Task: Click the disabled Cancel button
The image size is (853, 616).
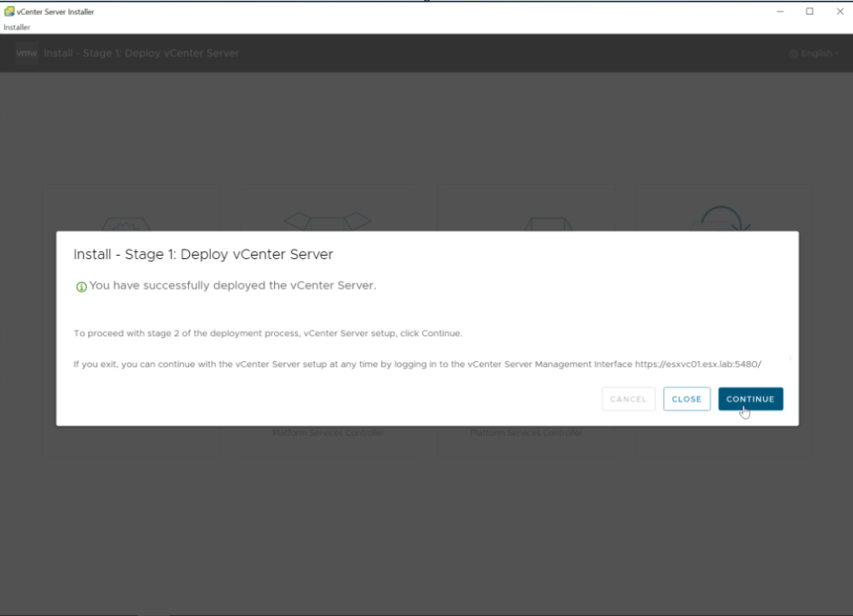Action: [x=628, y=399]
